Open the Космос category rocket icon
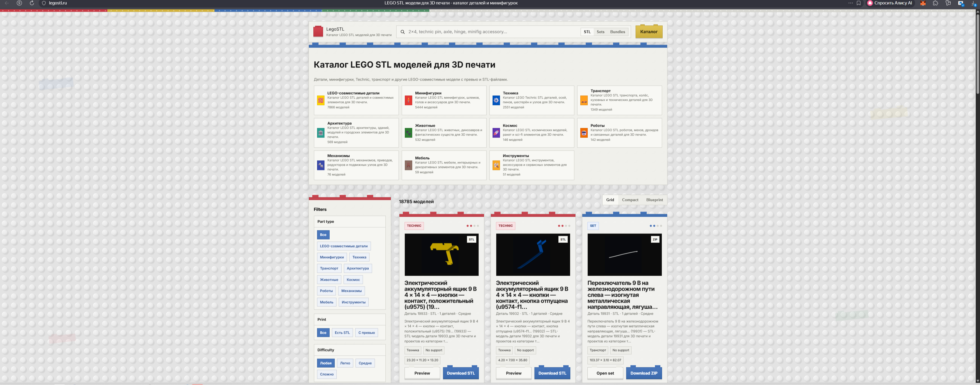This screenshot has height=385, width=980. (496, 133)
